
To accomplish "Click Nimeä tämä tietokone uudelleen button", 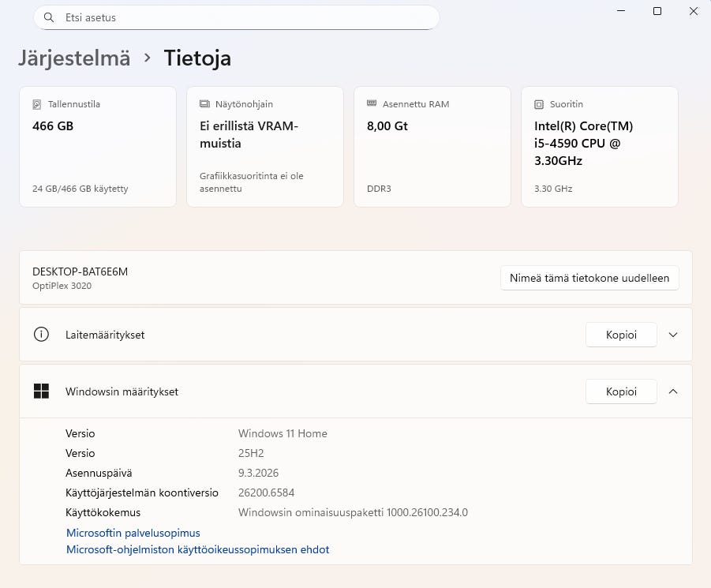I will pyautogui.click(x=589, y=278).
